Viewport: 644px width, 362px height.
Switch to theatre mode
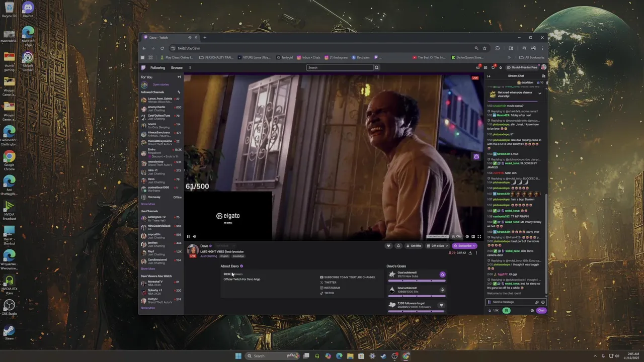tap(473, 236)
